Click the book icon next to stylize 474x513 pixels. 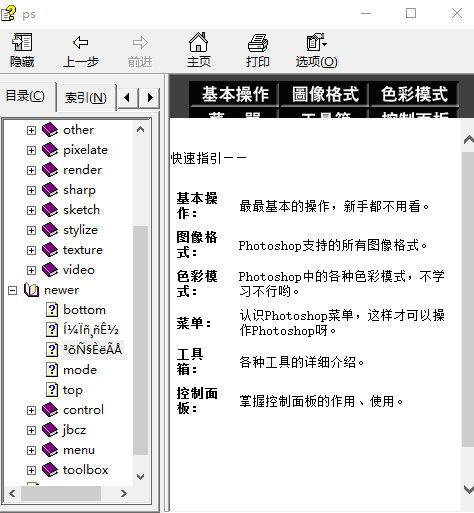50,230
